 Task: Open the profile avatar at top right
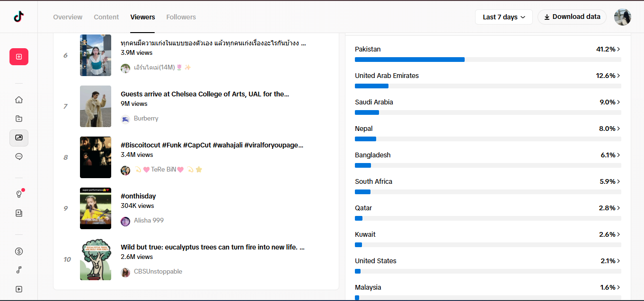click(622, 17)
